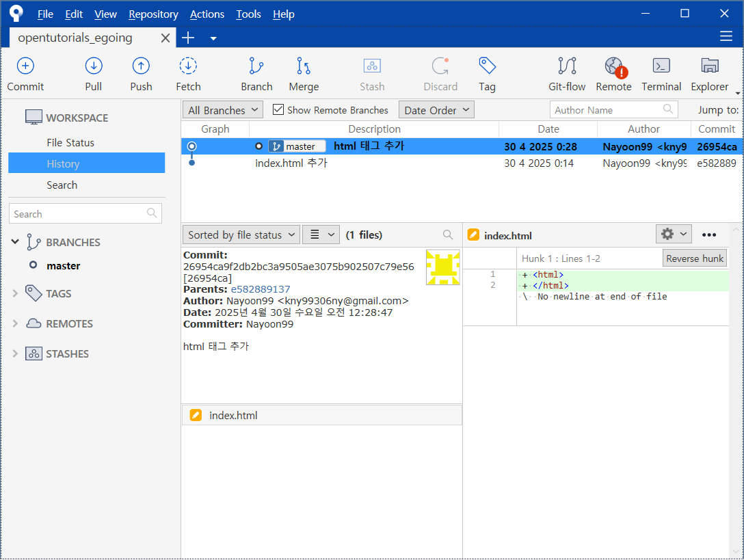Select Search in Workspace
The width and height of the screenshot is (744, 560).
pos(86,185)
